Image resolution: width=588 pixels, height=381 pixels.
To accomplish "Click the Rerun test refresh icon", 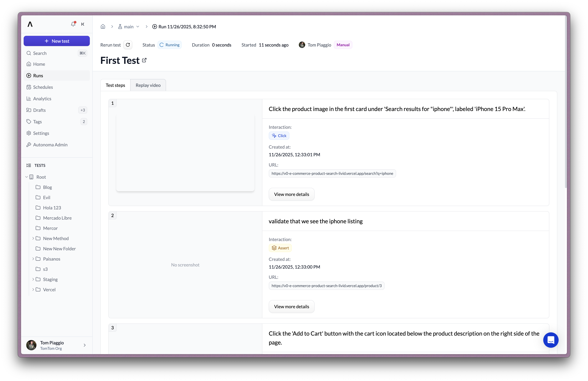I will coord(128,45).
